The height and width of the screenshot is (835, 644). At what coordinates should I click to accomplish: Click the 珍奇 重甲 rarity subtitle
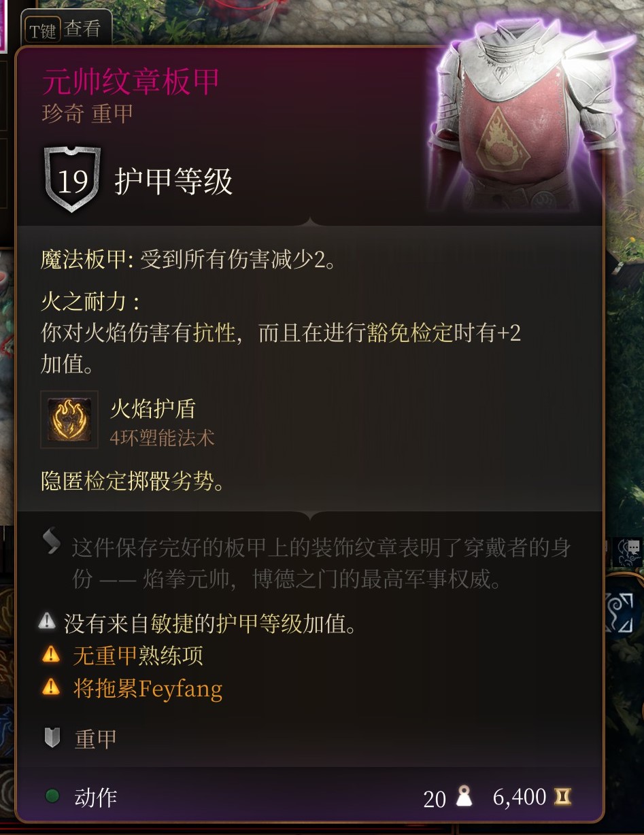(87, 114)
